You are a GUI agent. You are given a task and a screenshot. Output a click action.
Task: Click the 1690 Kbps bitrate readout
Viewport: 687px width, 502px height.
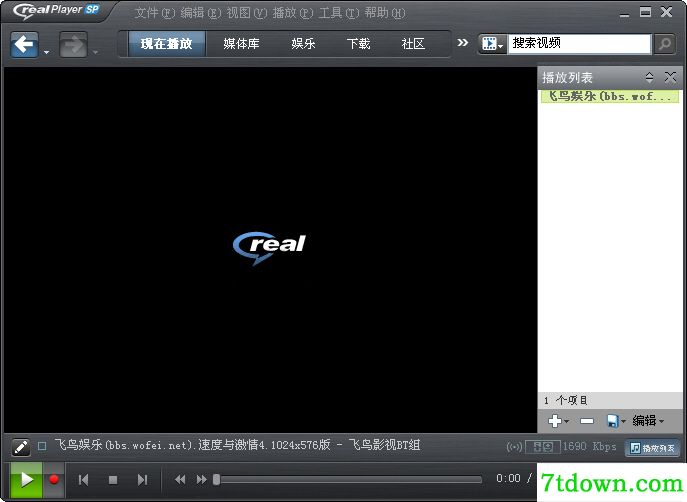589,446
